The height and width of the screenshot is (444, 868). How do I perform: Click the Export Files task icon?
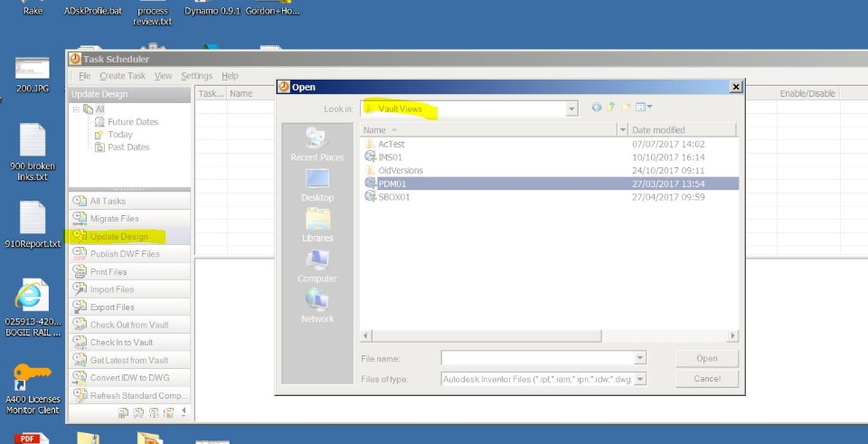click(80, 307)
